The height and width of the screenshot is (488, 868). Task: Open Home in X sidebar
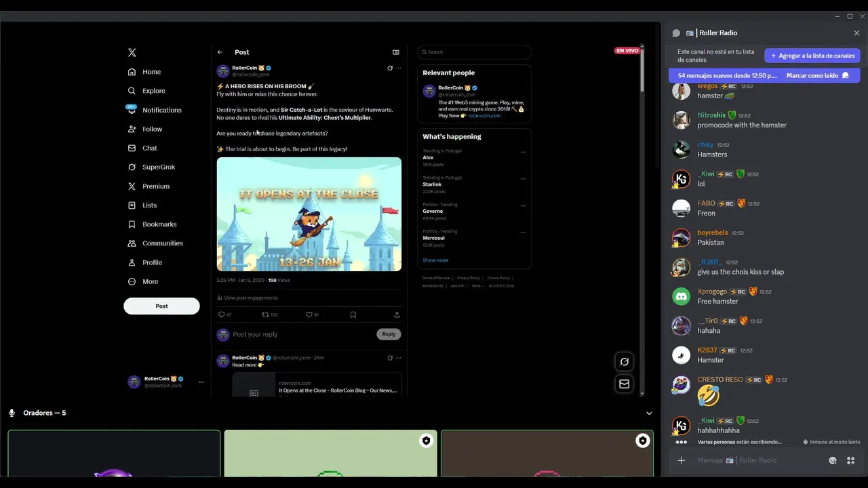[144, 72]
